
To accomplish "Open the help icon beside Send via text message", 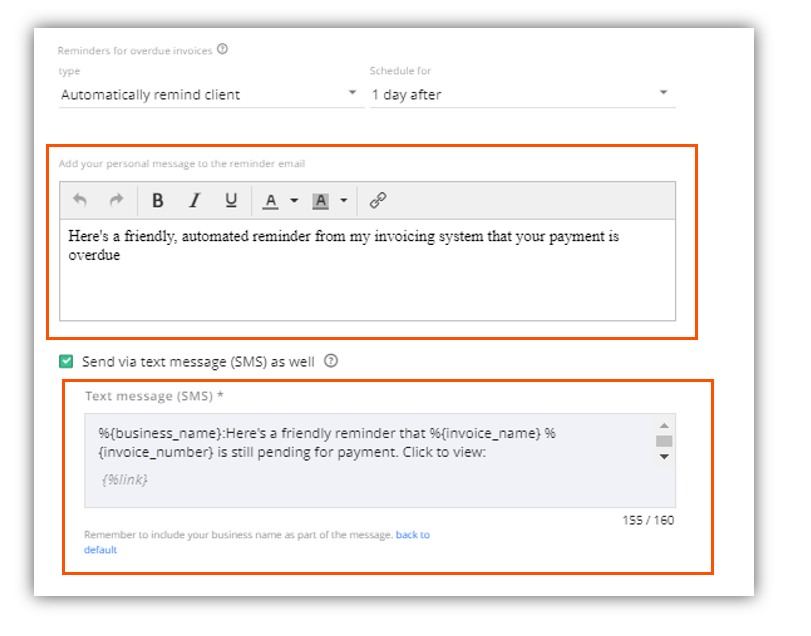I will click(x=331, y=361).
